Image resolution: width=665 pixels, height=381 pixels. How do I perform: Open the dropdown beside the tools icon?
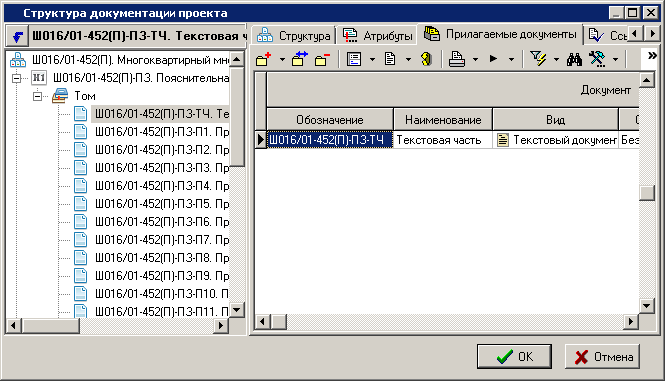615,59
